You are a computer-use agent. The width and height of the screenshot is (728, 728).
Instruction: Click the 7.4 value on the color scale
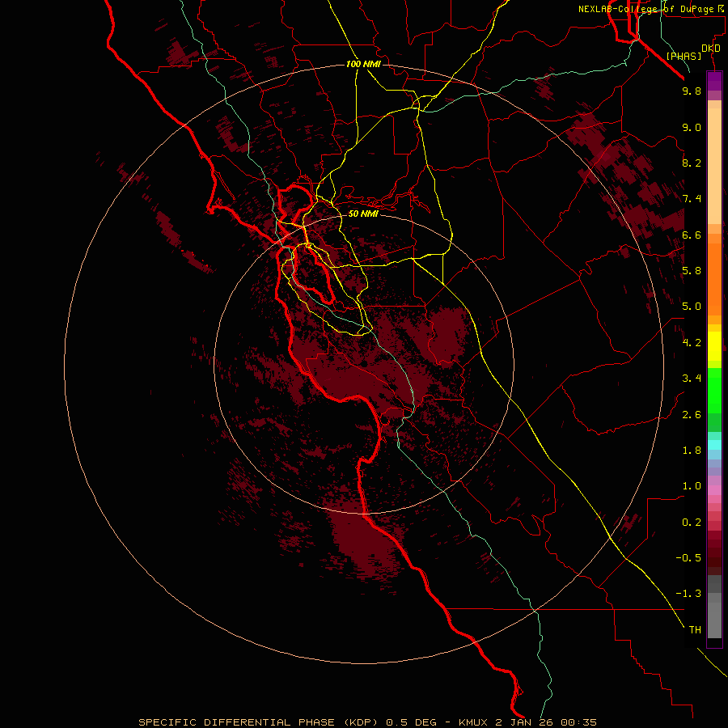pos(692,199)
